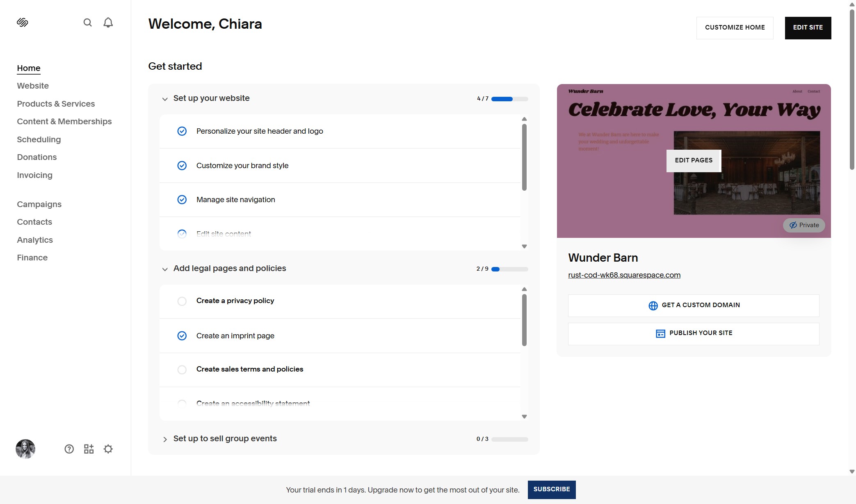Open Donations in the sidebar
The height and width of the screenshot is (504, 856).
(x=37, y=157)
